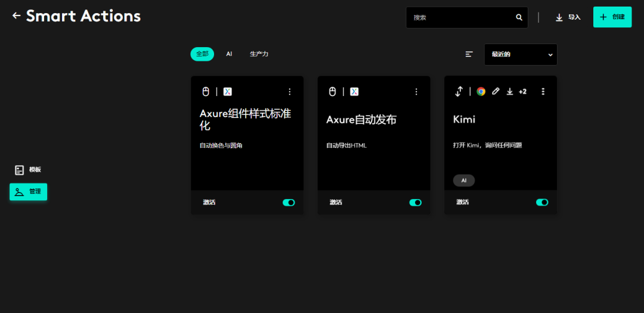Image resolution: width=644 pixels, height=313 pixels.
Task: Select the 全部 filter tab
Action: tap(202, 54)
